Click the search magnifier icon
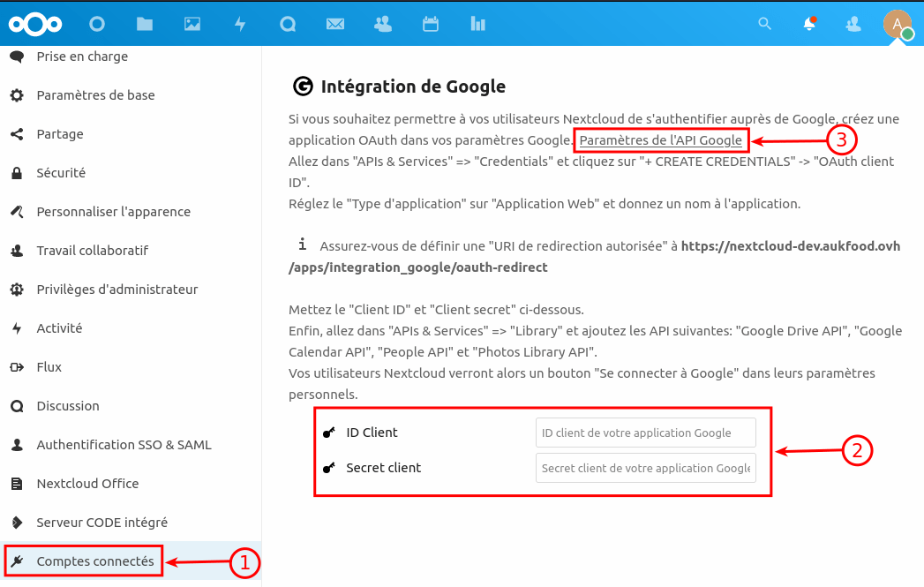The image size is (924, 587). [x=764, y=24]
